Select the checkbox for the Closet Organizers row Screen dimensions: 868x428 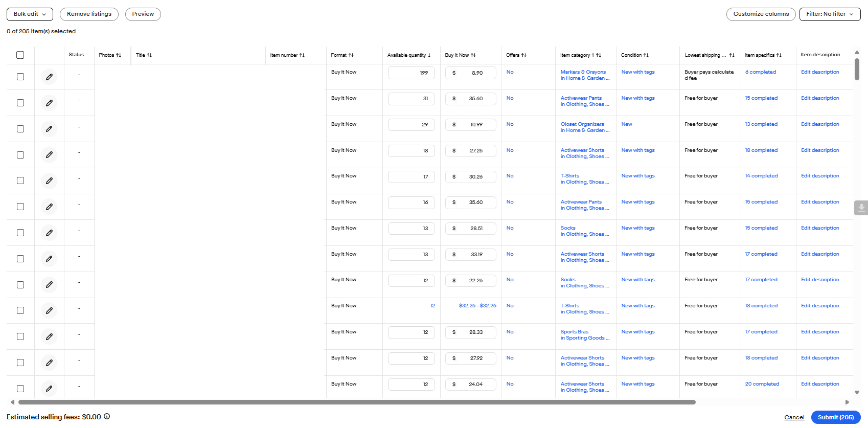tap(20, 129)
